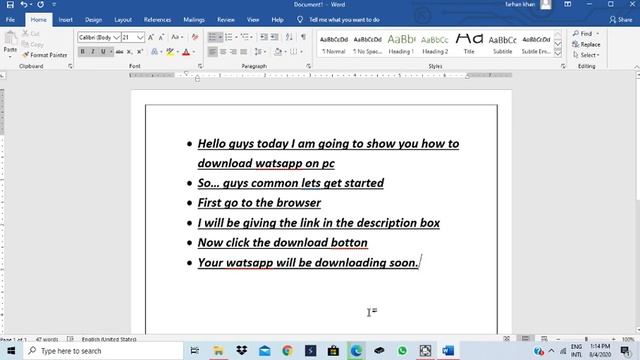640x360 pixels.
Task: Toggle Underline formatting
Action: [103, 52]
